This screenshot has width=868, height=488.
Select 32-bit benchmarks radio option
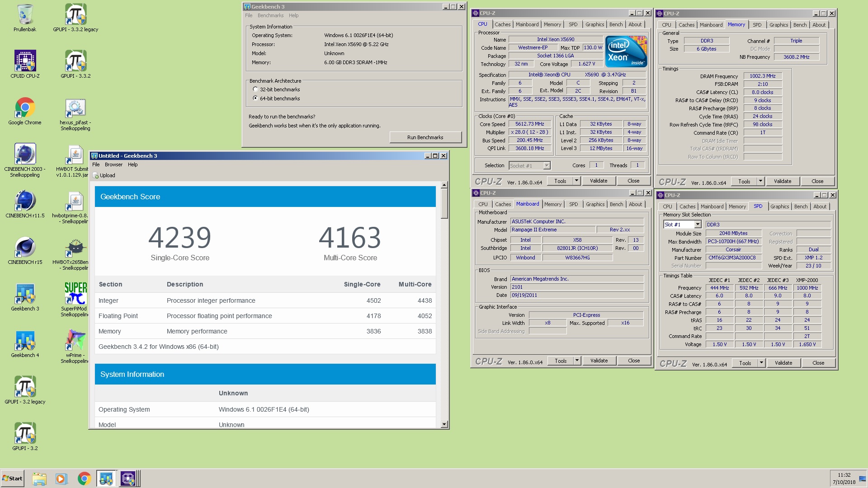tap(255, 89)
